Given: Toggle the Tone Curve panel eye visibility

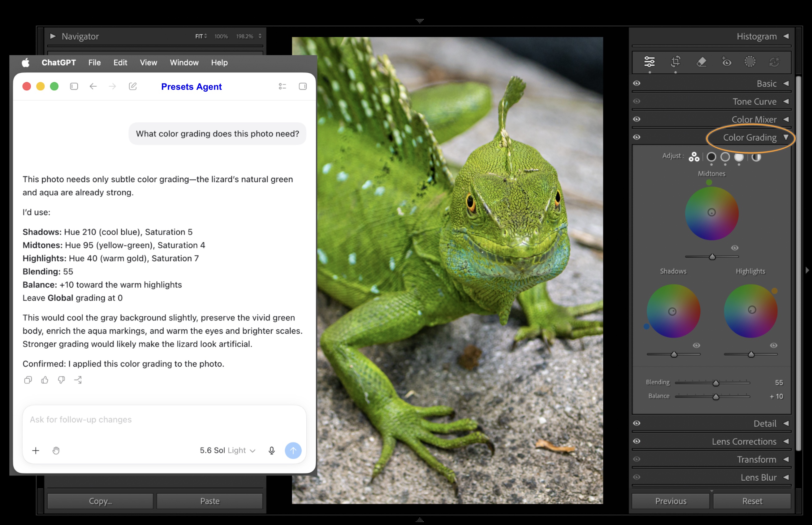Looking at the screenshot, I should (637, 101).
